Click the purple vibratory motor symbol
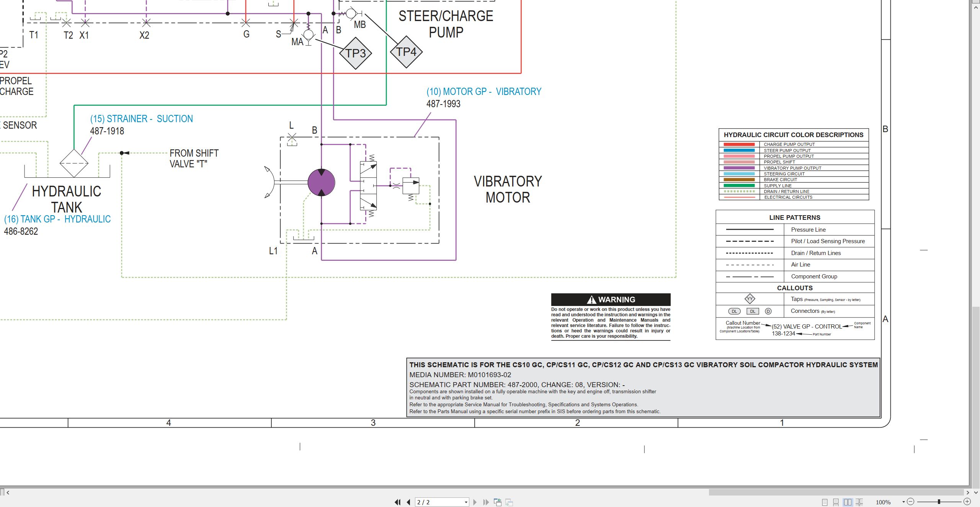The width and height of the screenshot is (980, 507). pos(322,183)
